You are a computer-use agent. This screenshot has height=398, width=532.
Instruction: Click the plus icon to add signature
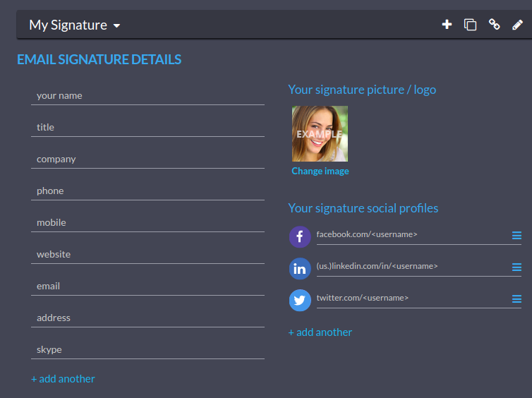point(447,25)
